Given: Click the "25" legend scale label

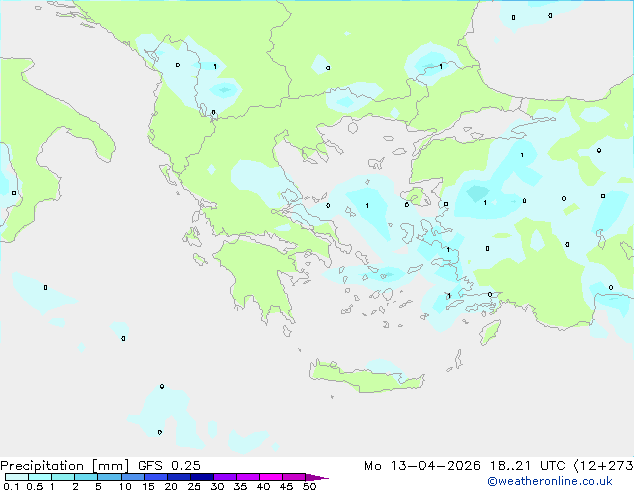Looking at the screenshot, I should (194, 486).
